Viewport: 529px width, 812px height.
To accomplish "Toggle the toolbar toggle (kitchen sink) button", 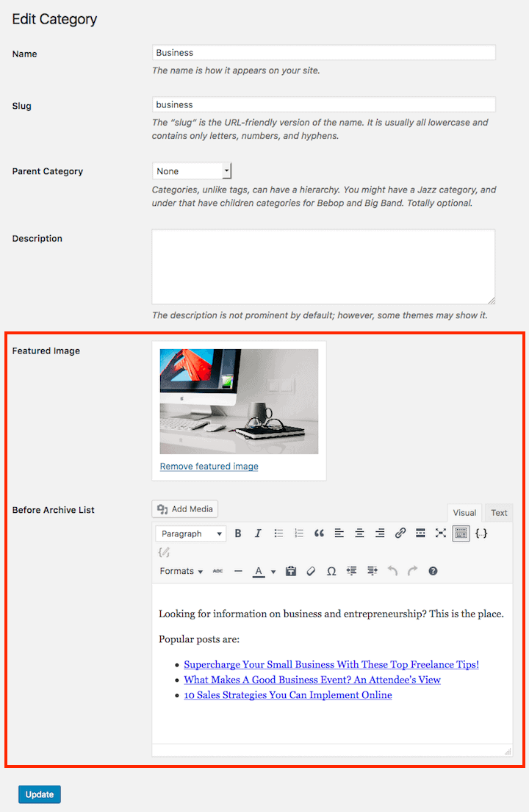I will pyautogui.click(x=461, y=533).
